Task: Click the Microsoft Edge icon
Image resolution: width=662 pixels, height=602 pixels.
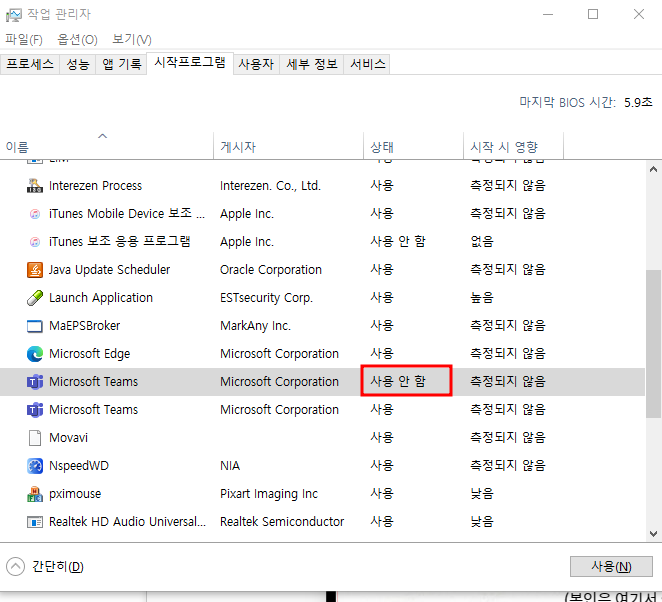Action: coord(35,354)
